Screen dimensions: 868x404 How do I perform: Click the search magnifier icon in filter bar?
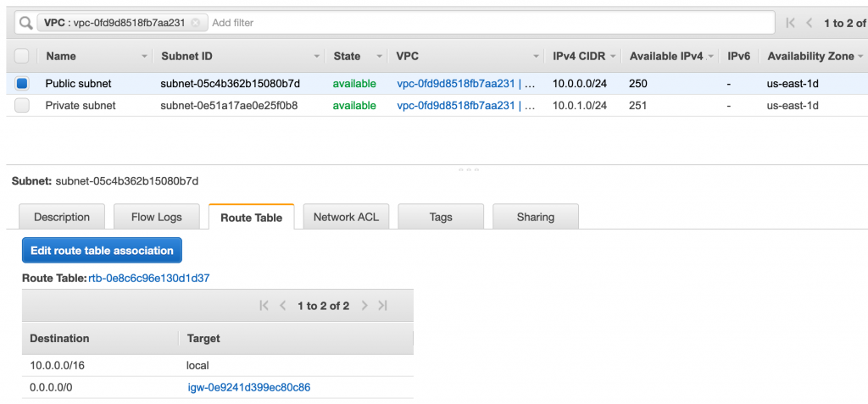(x=25, y=23)
